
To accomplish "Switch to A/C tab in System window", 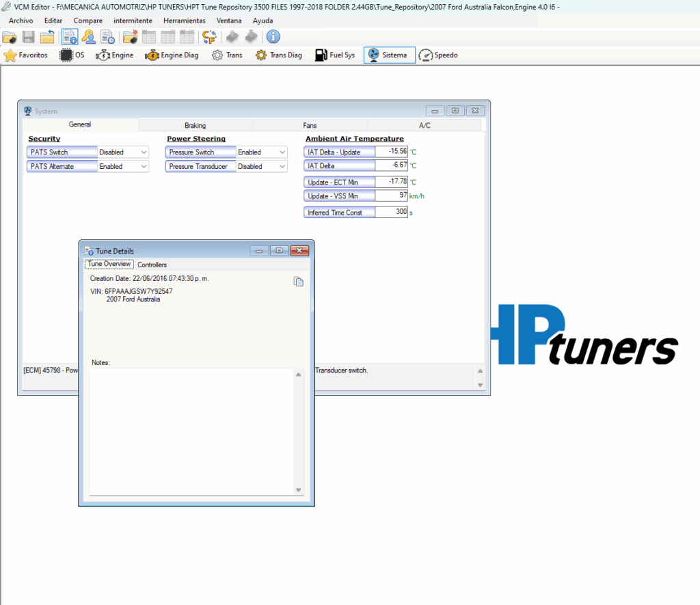I will 425,126.
